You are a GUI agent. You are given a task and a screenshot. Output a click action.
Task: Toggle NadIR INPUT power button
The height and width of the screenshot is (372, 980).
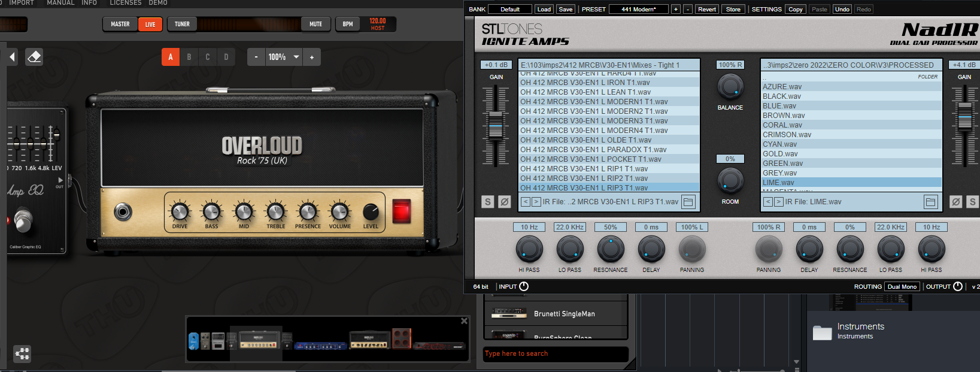point(524,286)
